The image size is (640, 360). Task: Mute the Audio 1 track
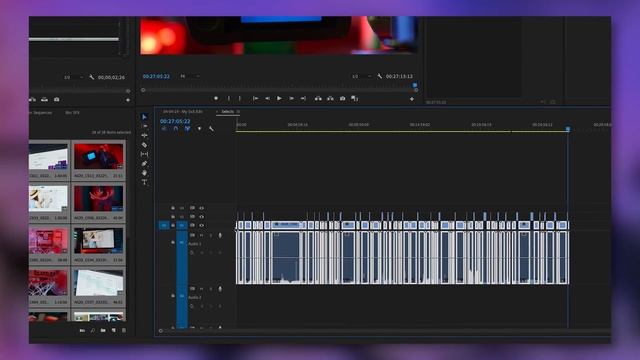pos(201,236)
